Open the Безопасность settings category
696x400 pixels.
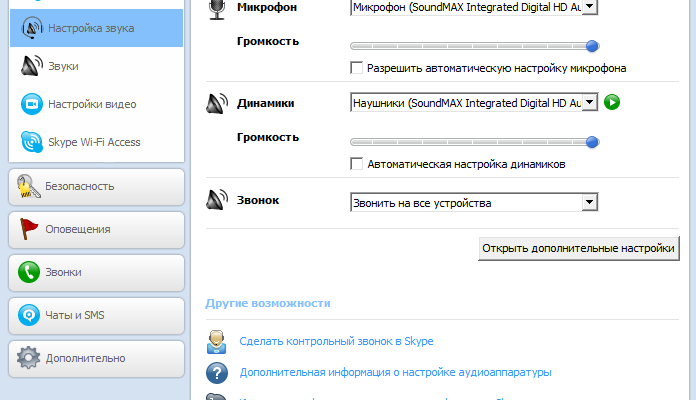pyautogui.click(x=96, y=187)
